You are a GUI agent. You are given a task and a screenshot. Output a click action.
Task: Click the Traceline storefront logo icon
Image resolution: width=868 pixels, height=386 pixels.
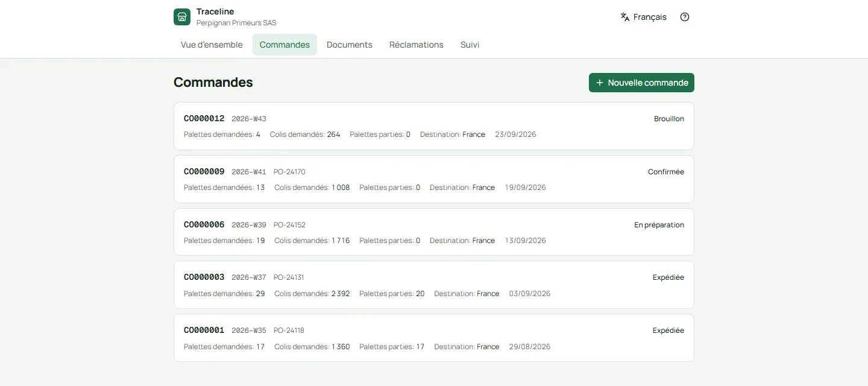182,17
